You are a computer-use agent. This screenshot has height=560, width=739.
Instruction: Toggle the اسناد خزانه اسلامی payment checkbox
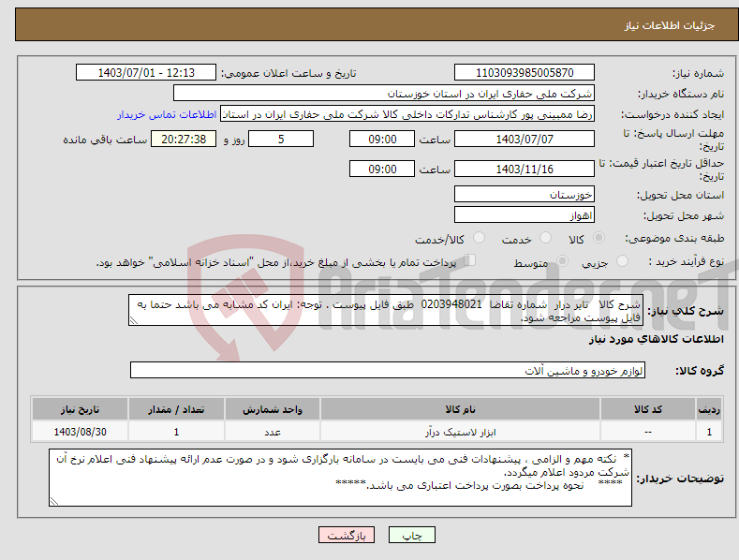(469, 260)
